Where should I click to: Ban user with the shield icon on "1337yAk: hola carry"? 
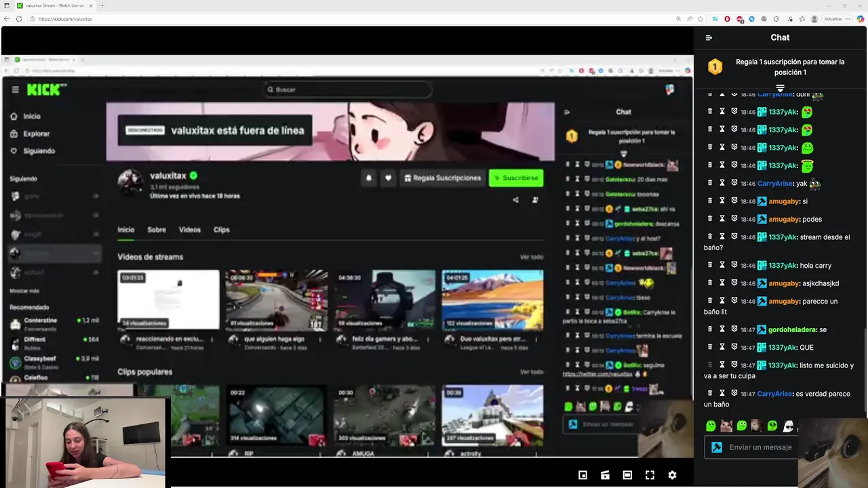click(x=734, y=266)
